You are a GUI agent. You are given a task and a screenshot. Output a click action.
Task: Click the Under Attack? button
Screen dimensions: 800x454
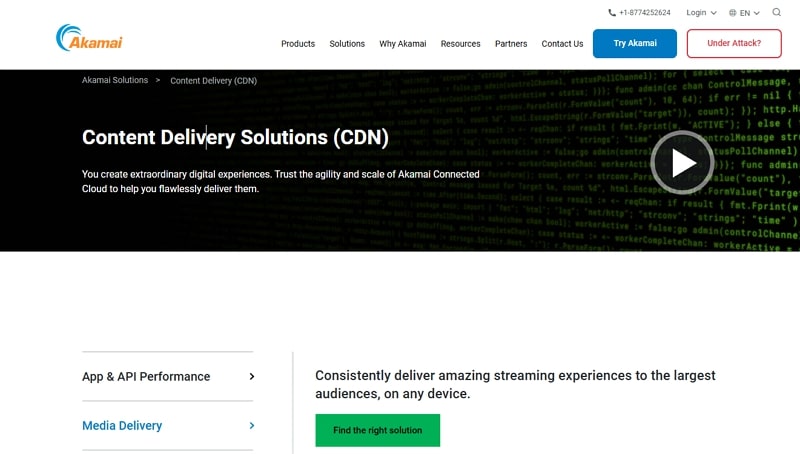point(734,43)
